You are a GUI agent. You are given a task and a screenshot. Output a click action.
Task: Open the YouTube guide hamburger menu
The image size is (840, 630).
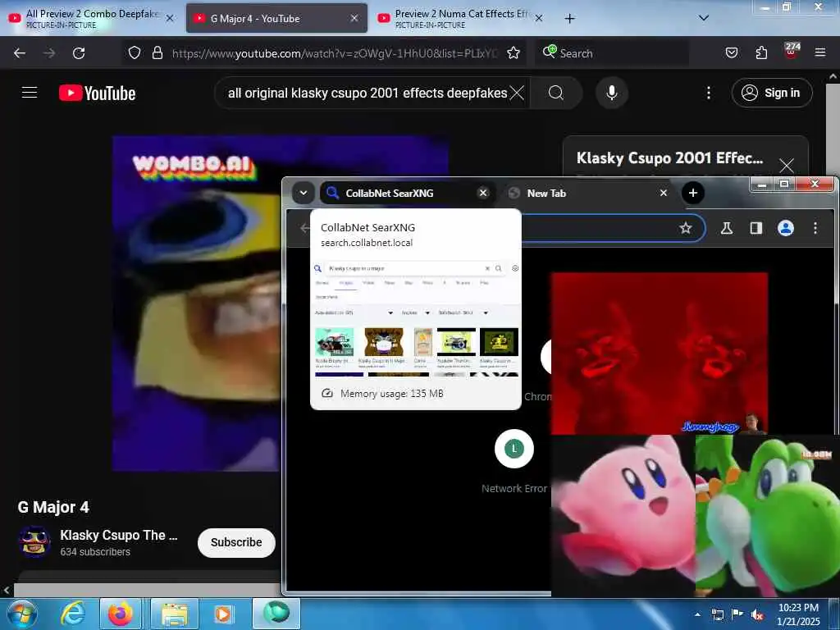point(30,93)
